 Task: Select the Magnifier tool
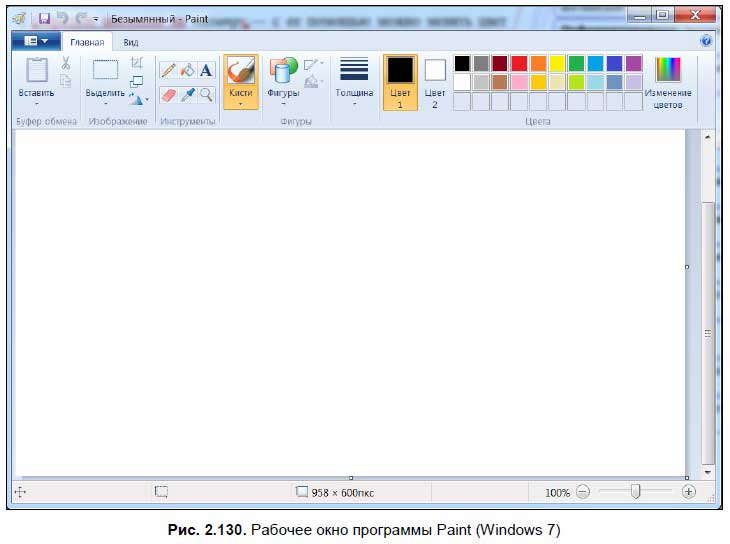(x=206, y=95)
